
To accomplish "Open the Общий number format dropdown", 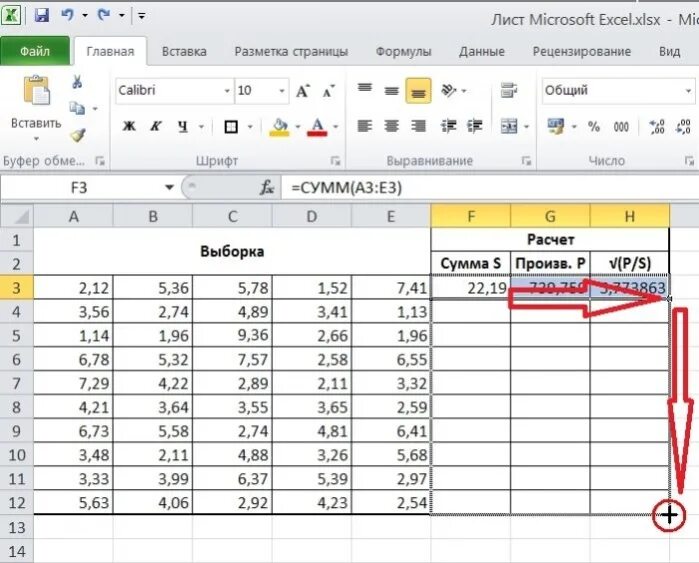I will [688, 91].
